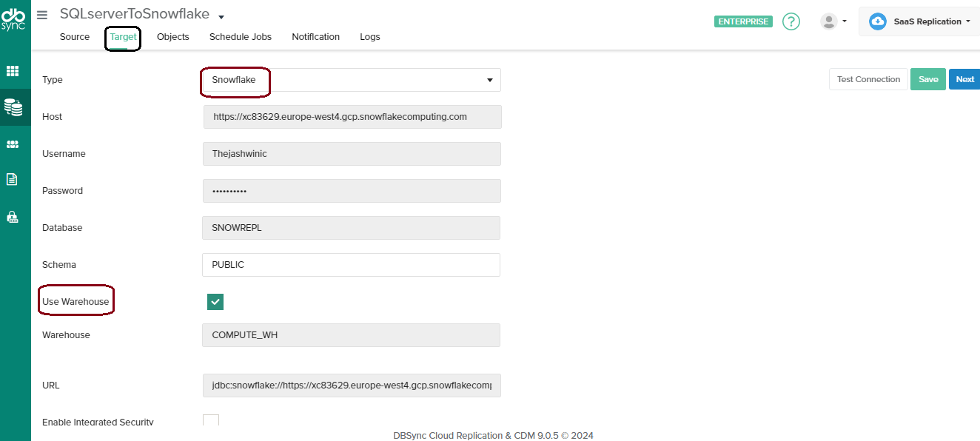Click the blue Next button
The height and width of the screenshot is (441, 980).
pyautogui.click(x=964, y=79)
